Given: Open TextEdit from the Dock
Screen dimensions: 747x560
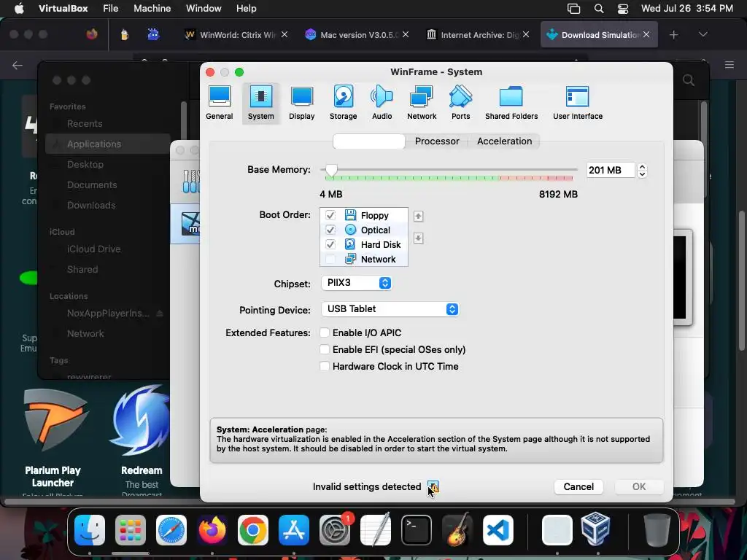Looking at the screenshot, I should pyautogui.click(x=376, y=530).
